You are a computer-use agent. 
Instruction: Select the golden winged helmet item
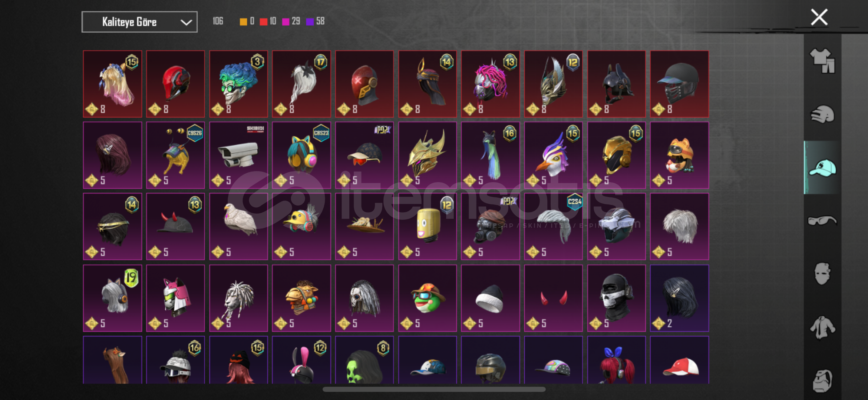(428, 155)
